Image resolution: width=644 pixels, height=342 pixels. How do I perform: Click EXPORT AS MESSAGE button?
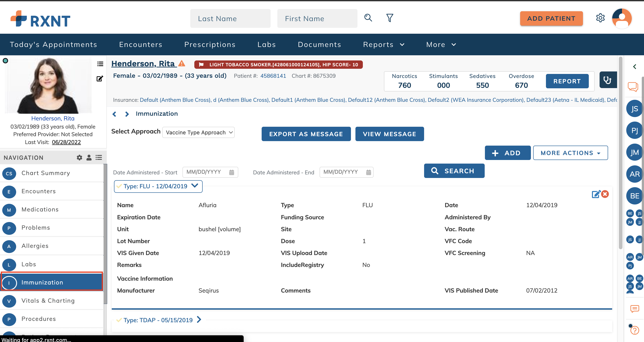pos(306,134)
